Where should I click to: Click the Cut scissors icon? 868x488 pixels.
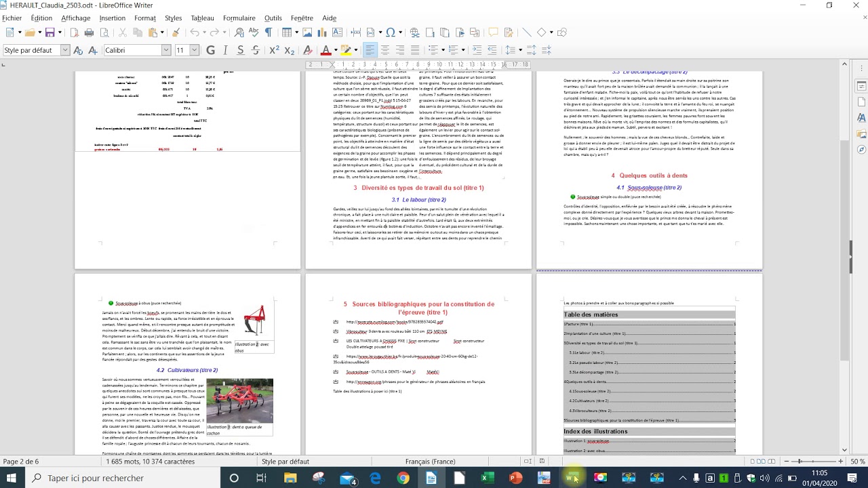point(123,33)
